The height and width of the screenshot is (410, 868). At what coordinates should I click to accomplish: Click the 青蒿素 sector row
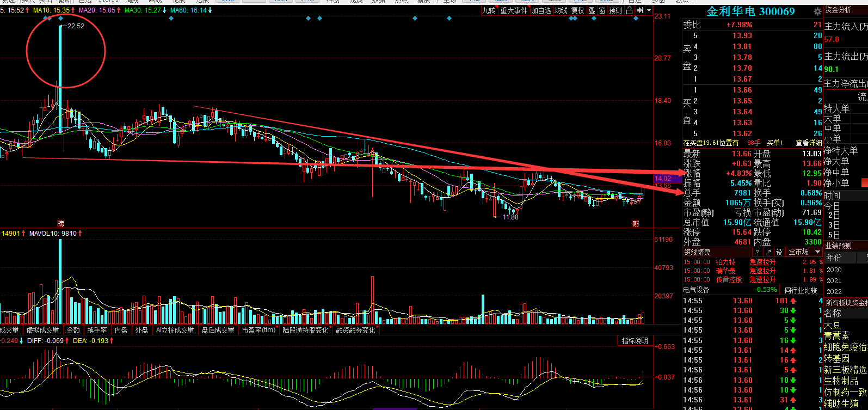click(x=836, y=336)
